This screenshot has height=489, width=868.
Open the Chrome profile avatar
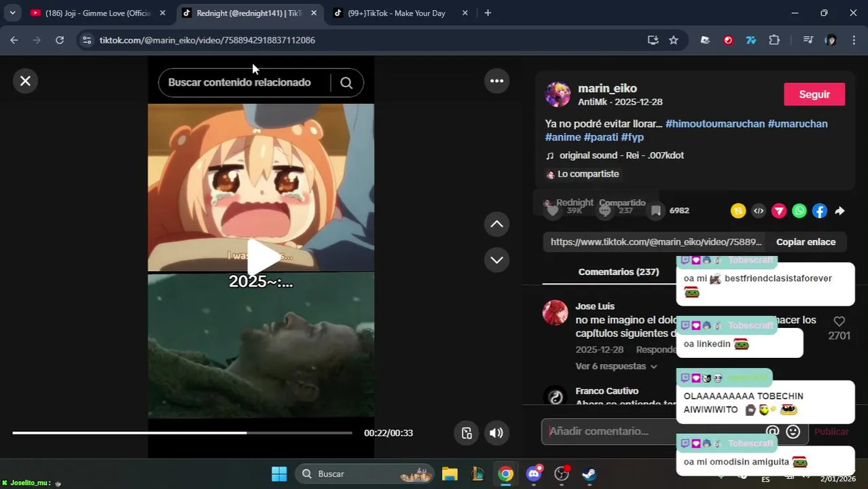coord(831,40)
